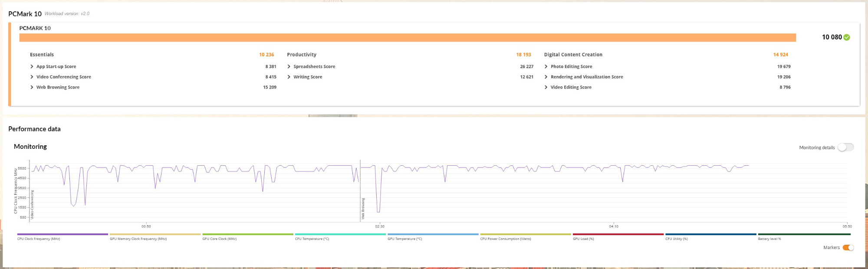
Task: Turn off the Markers switch
Action: coord(848,248)
